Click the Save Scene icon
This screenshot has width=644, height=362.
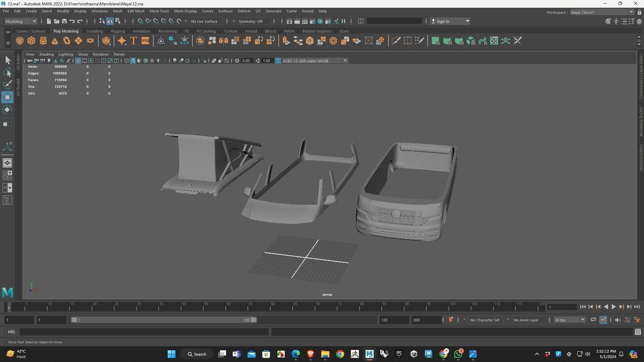click(64, 21)
